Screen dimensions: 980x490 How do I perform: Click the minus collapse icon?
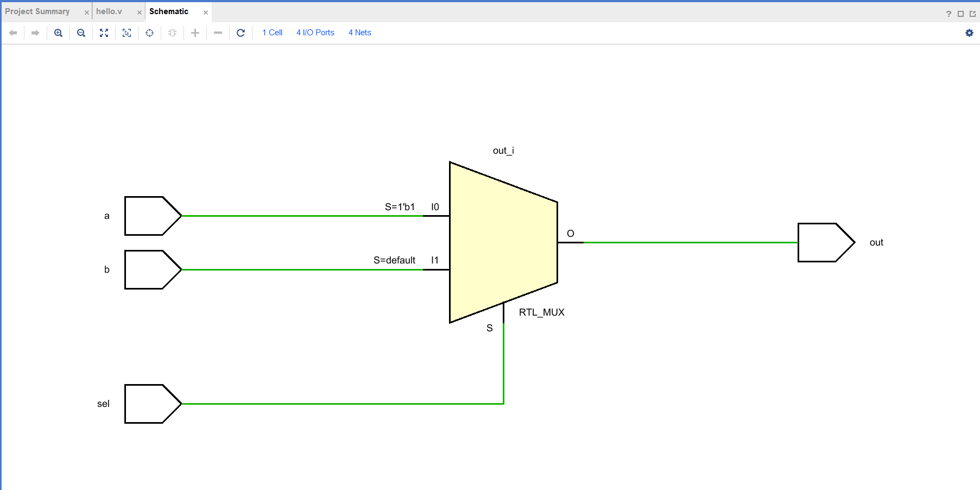[218, 33]
